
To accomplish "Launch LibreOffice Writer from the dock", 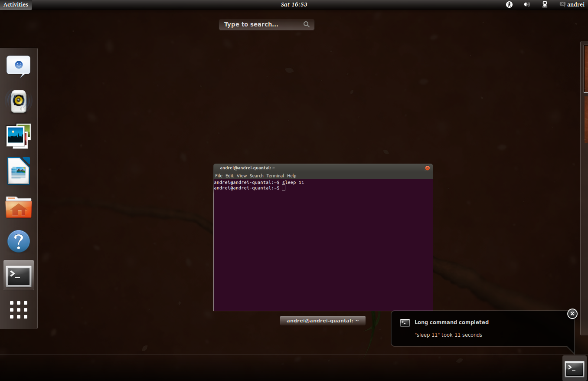I will pyautogui.click(x=18, y=171).
